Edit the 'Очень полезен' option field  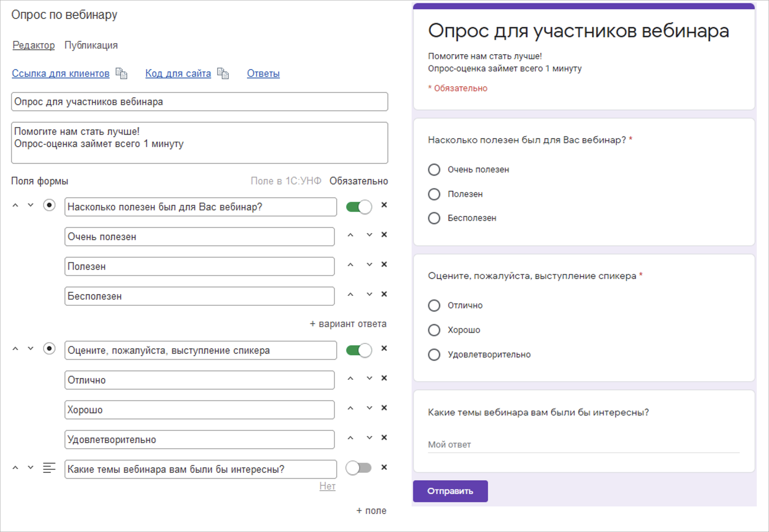click(x=200, y=237)
